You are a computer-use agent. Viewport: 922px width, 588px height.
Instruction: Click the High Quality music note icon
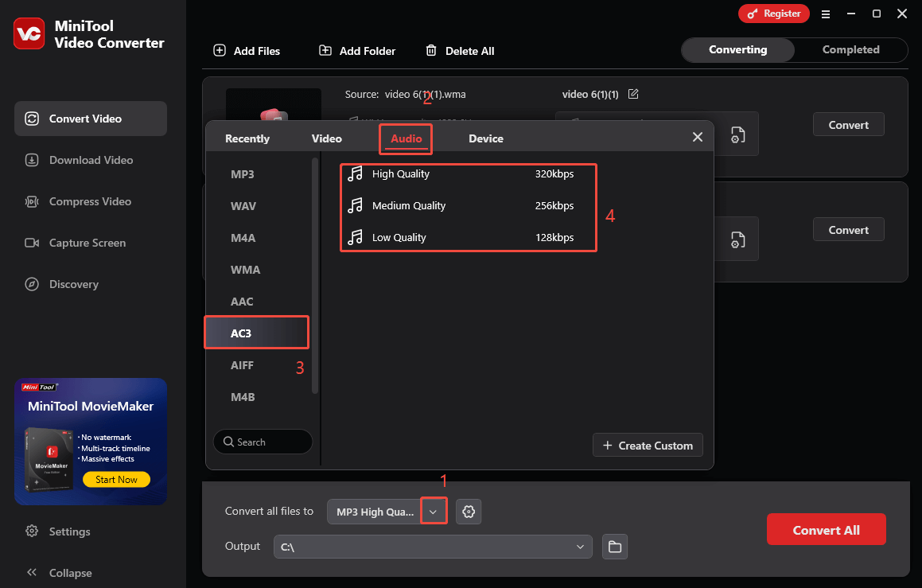pyautogui.click(x=355, y=173)
